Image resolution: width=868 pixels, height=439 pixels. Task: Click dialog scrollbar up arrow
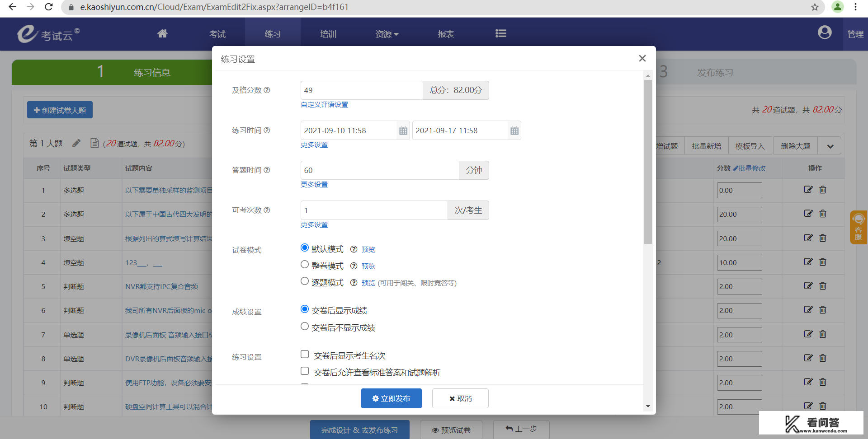click(x=648, y=75)
